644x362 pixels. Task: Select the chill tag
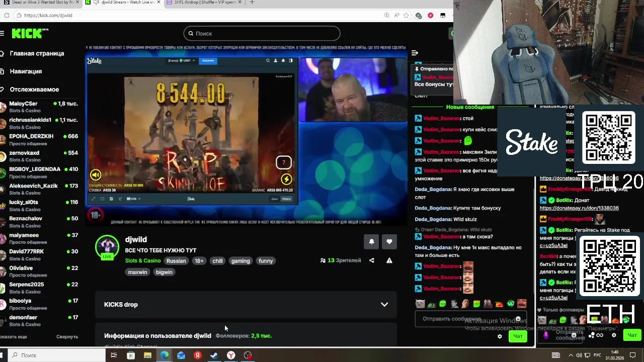[x=217, y=261]
